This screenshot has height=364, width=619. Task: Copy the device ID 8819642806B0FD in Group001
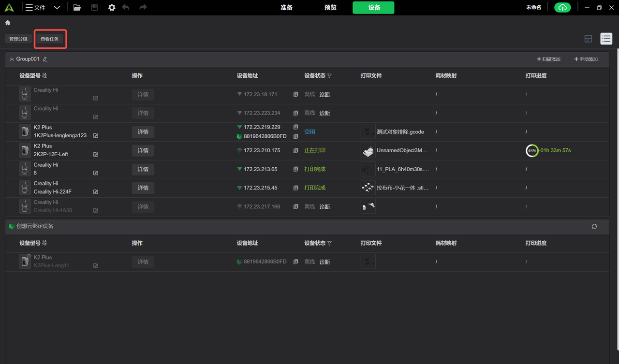[296, 136]
